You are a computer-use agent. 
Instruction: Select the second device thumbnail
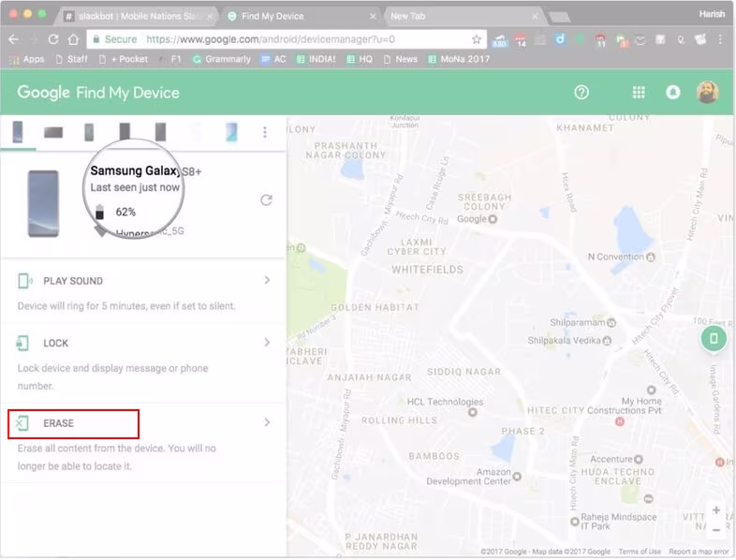click(53, 133)
